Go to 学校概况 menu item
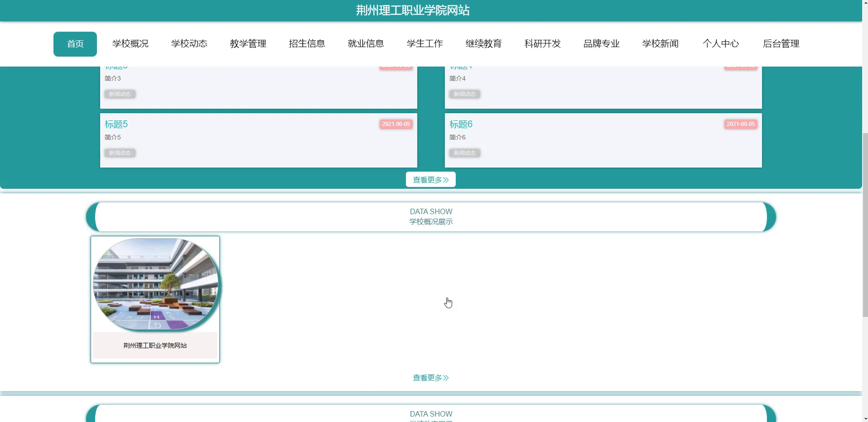The image size is (868, 422). click(x=130, y=44)
